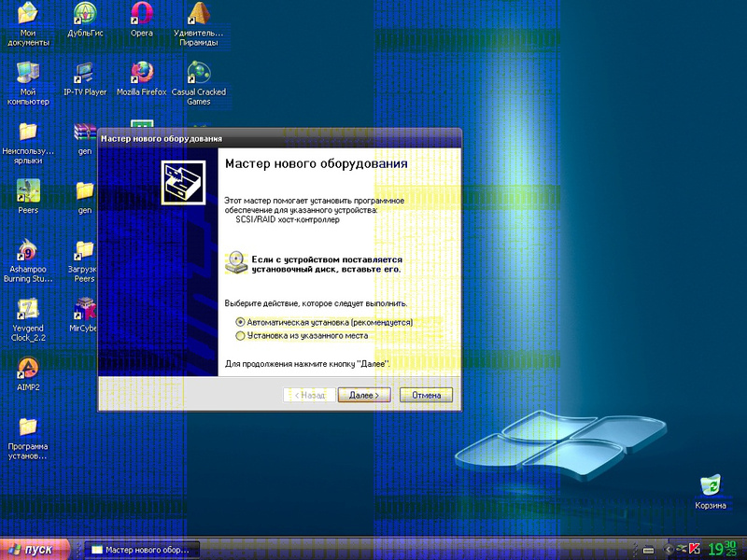747x560 pixels.
Task: Open the ДубльГис shortcut
Action: (x=85, y=19)
